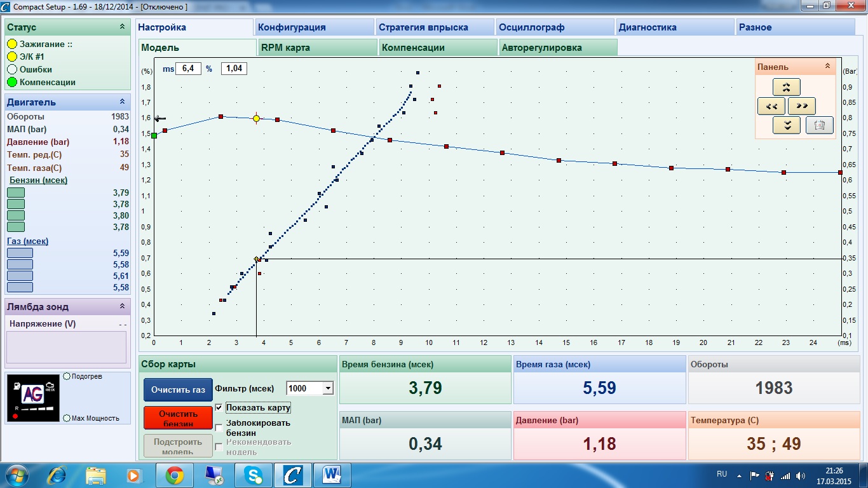
Task: Click the yellow selected point on the curve
Action: [x=256, y=118]
